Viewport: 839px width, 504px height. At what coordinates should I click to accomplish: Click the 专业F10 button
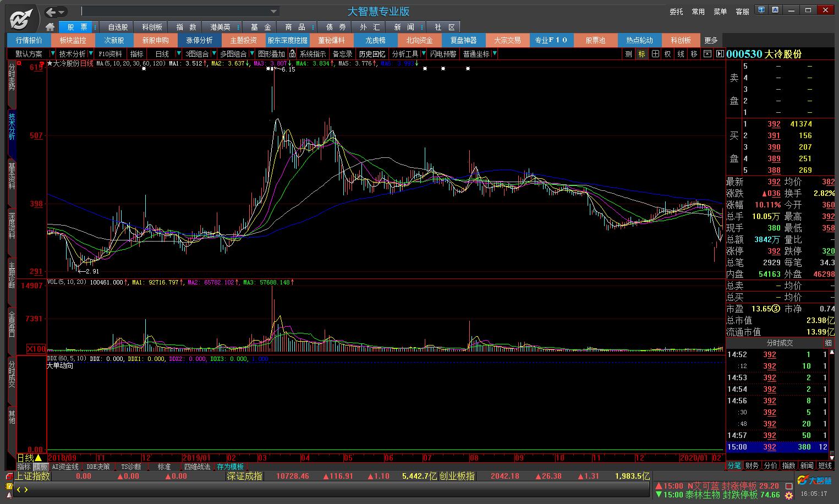pos(551,40)
